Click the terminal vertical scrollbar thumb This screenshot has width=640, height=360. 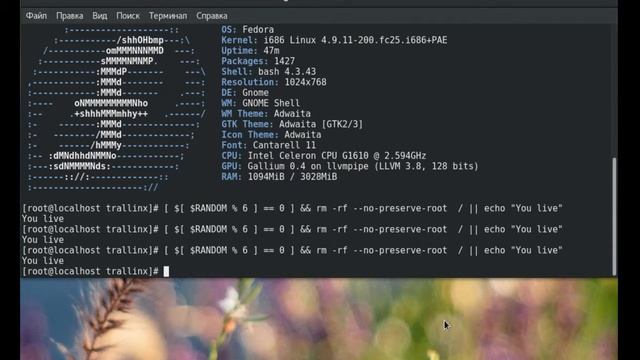point(614,216)
